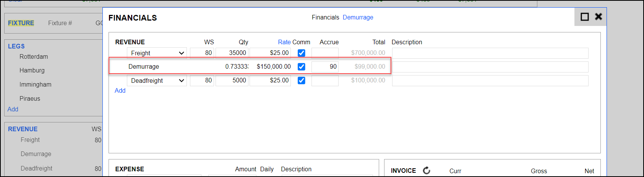Screen dimensions: 644x177
Task: Select the Financials tab
Action: [x=325, y=17]
